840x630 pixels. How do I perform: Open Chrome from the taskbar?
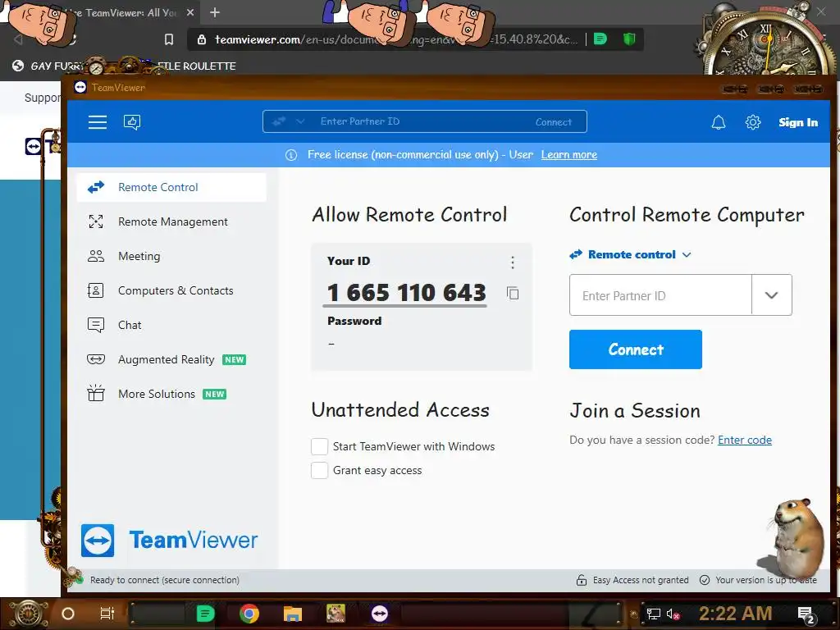(x=249, y=614)
